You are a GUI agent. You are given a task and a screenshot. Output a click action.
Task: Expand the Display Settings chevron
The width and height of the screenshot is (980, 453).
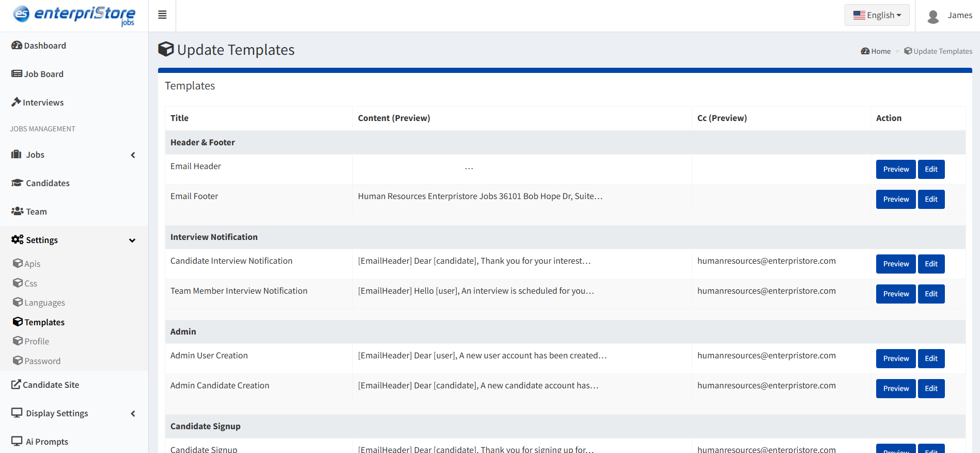pos(133,414)
